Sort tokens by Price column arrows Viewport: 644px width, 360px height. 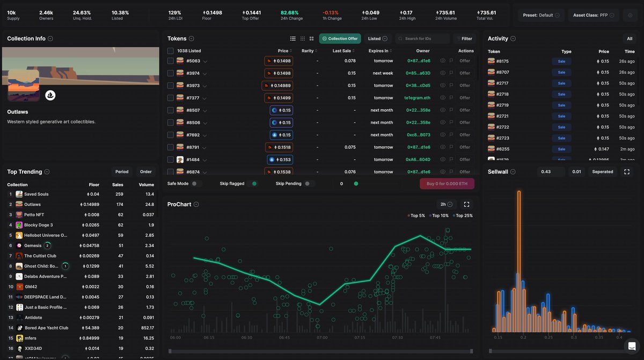tap(291, 51)
